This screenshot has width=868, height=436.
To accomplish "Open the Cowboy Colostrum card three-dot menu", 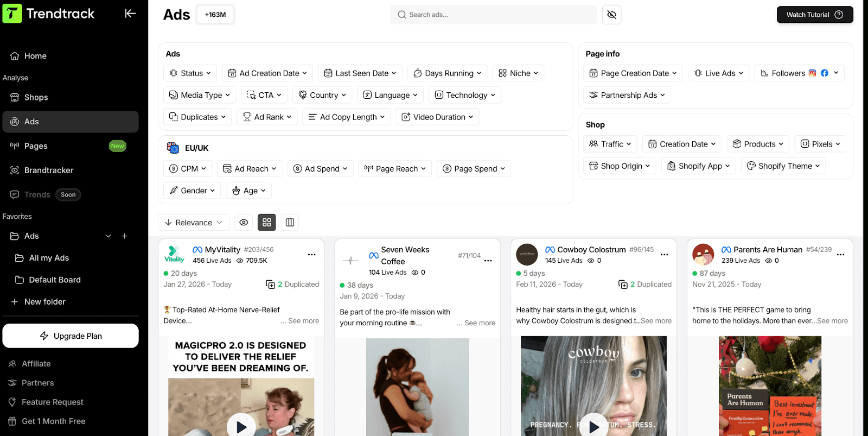I will [x=665, y=255].
